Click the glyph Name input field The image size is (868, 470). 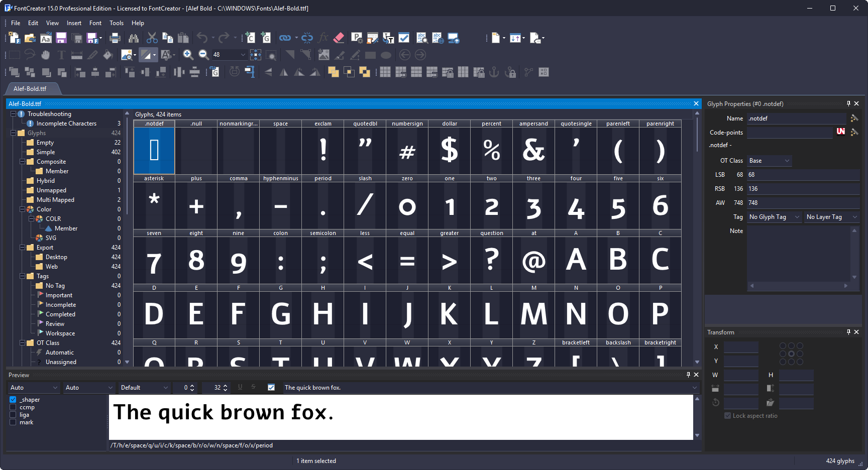point(796,119)
